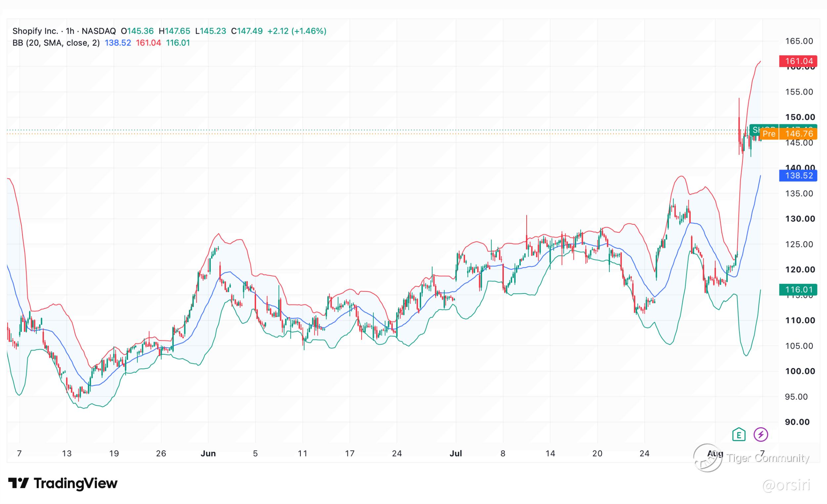This screenshot has width=827, height=504.
Task: Click the 26 date on time axis
Action: click(x=161, y=454)
